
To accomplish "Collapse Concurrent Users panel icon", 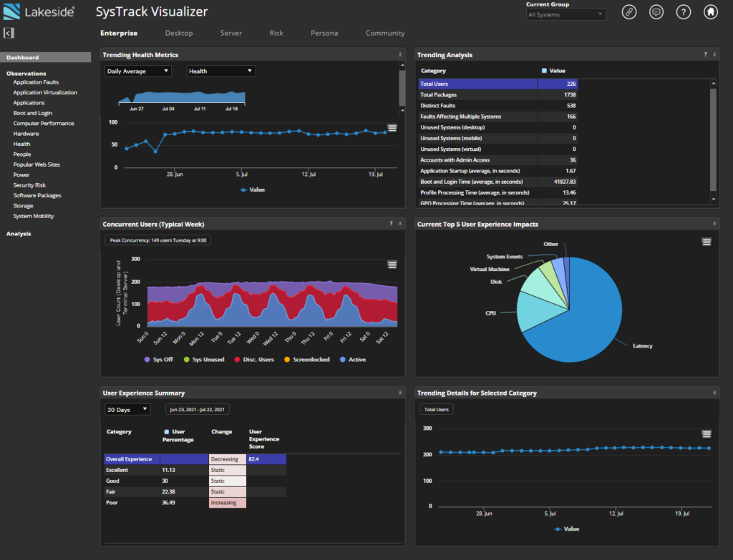I will pos(400,224).
